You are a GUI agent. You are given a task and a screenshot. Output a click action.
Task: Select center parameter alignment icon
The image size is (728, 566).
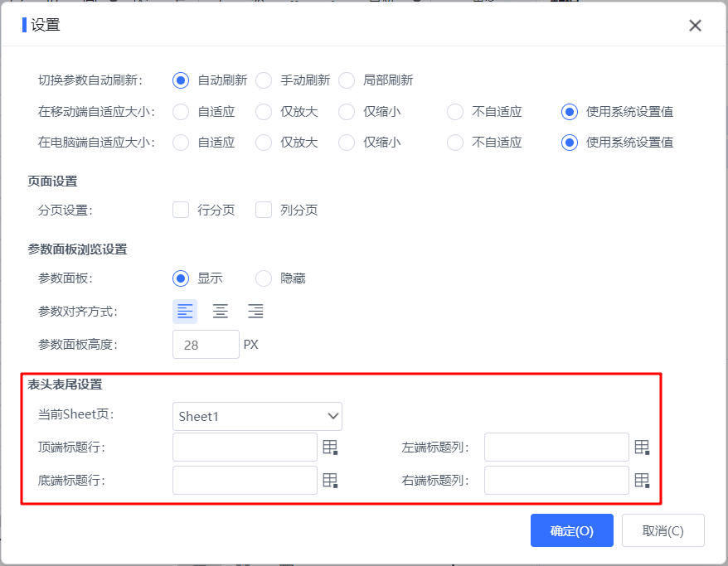(x=220, y=311)
